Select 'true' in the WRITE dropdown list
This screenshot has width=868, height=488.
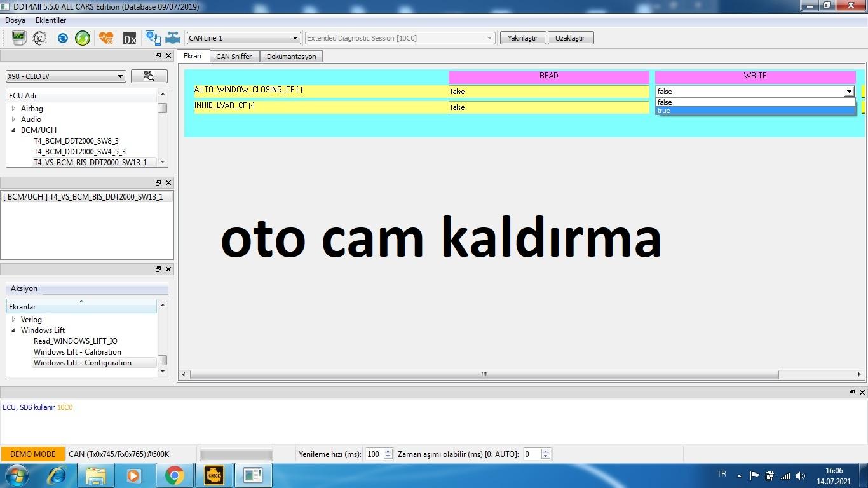point(754,111)
